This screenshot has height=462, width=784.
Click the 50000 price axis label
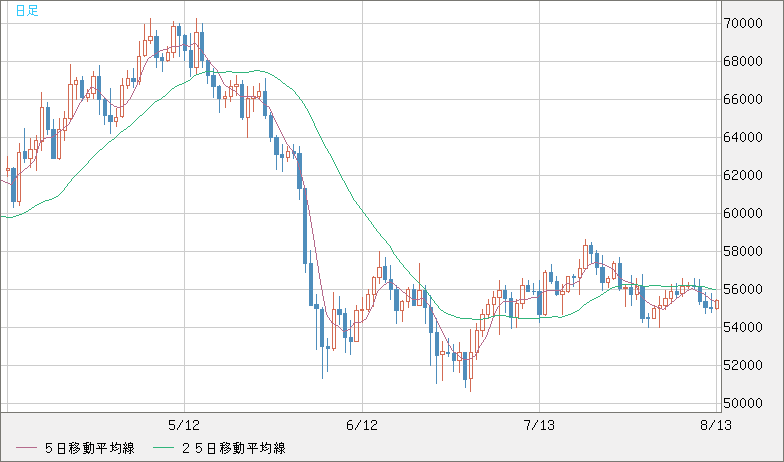(x=742, y=404)
